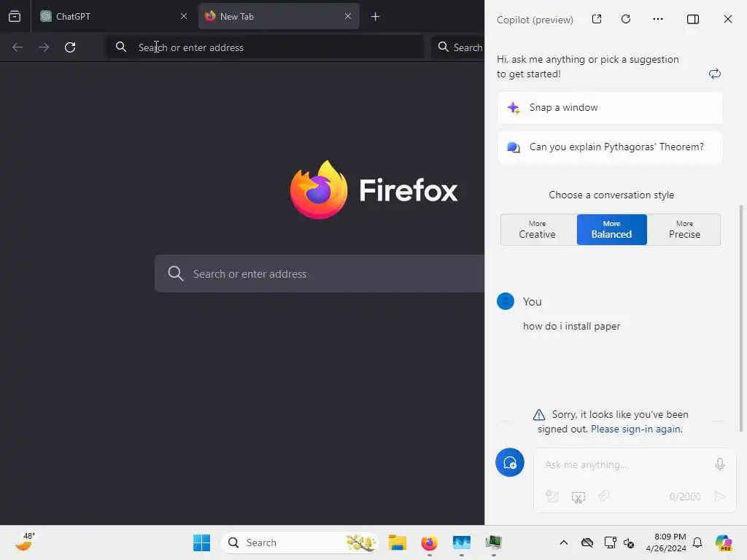Attach a file in Copilot
Image resolution: width=747 pixels, height=560 pixels.
point(603,496)
